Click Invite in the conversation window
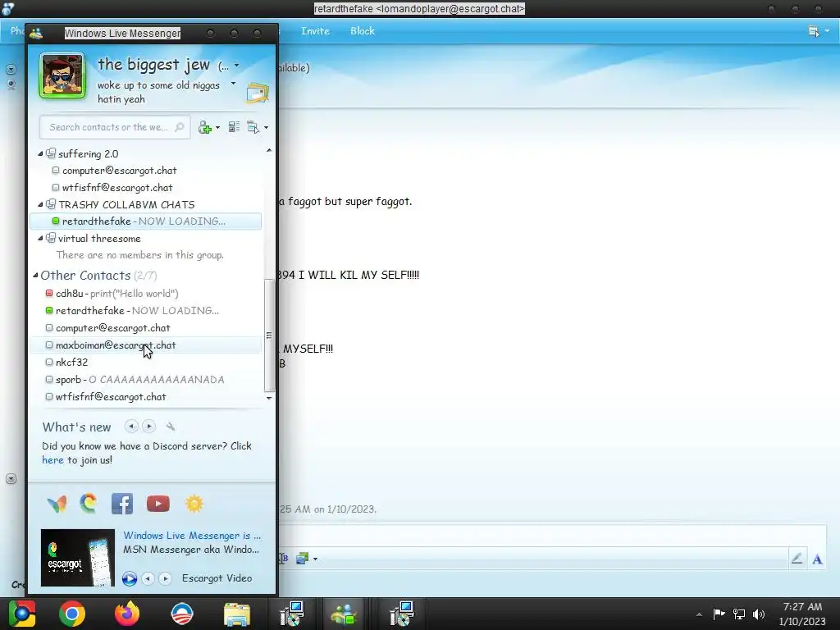The image size is (840, 630). [315, 31]
